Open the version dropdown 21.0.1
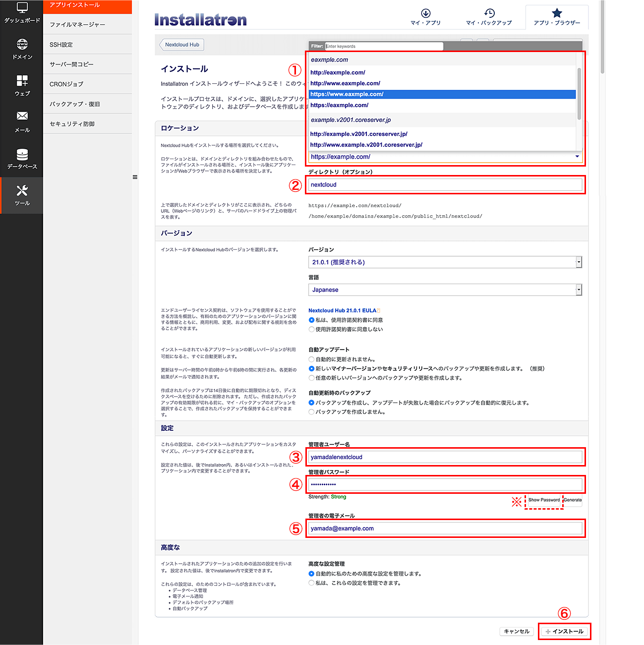 445,262
